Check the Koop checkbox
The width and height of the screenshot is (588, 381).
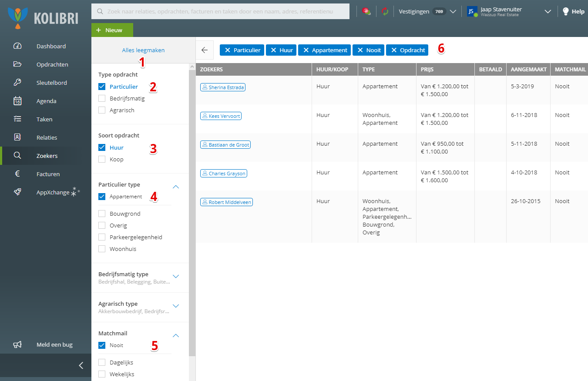[x=102, y=159]
